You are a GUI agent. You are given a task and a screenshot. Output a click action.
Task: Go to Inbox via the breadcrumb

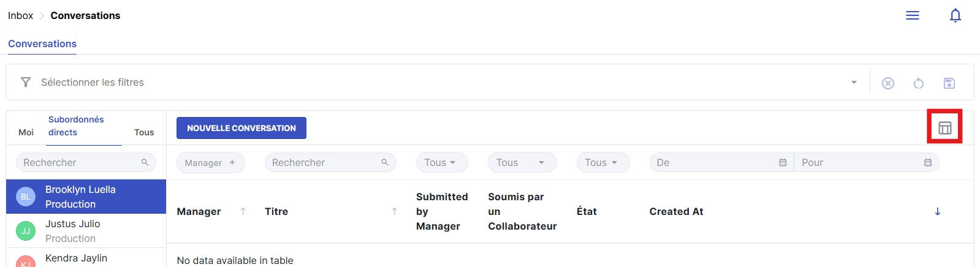(x=20, y=16)
